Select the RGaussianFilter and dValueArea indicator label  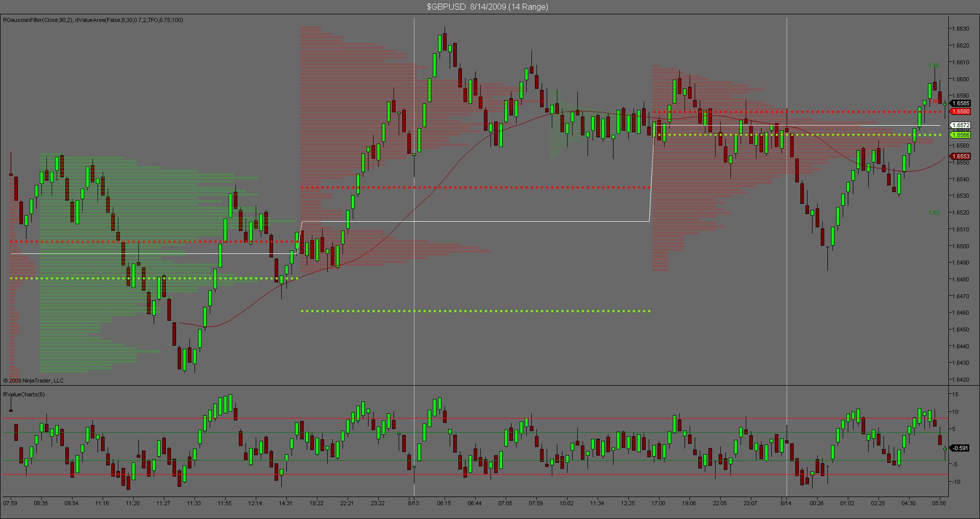click(x=93, y=20)
